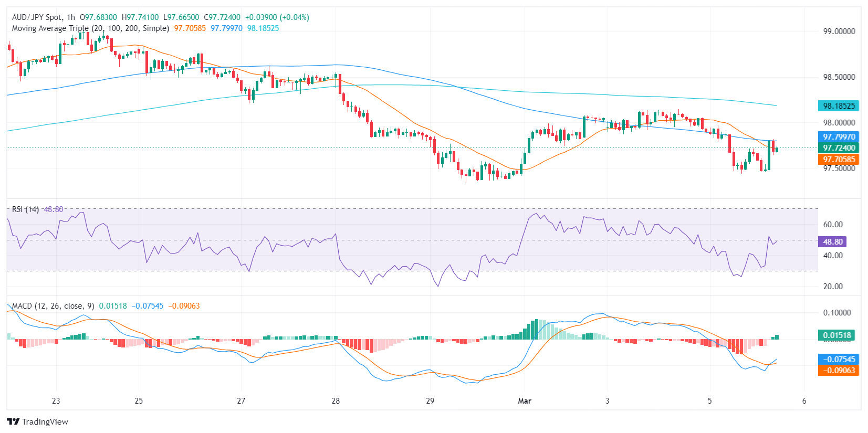Click the purple 48.80 RSI value tag
868x433 pixels.
[x=832, y=242]
